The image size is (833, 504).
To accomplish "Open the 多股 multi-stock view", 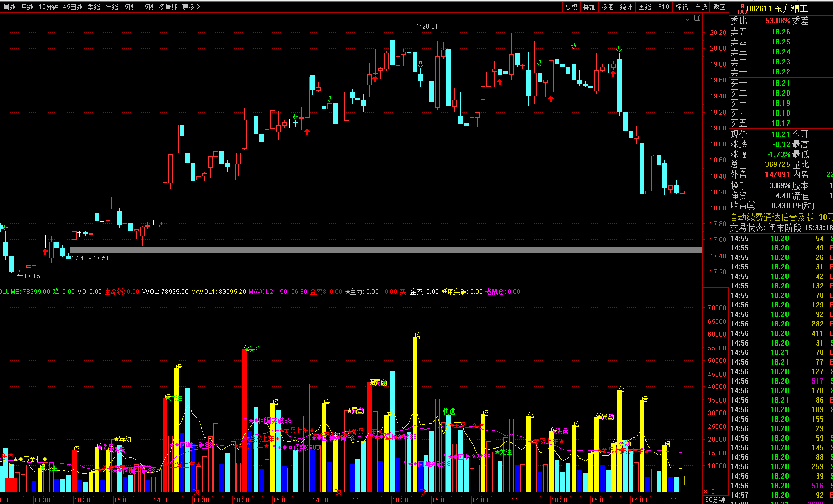I will (608, 7).
